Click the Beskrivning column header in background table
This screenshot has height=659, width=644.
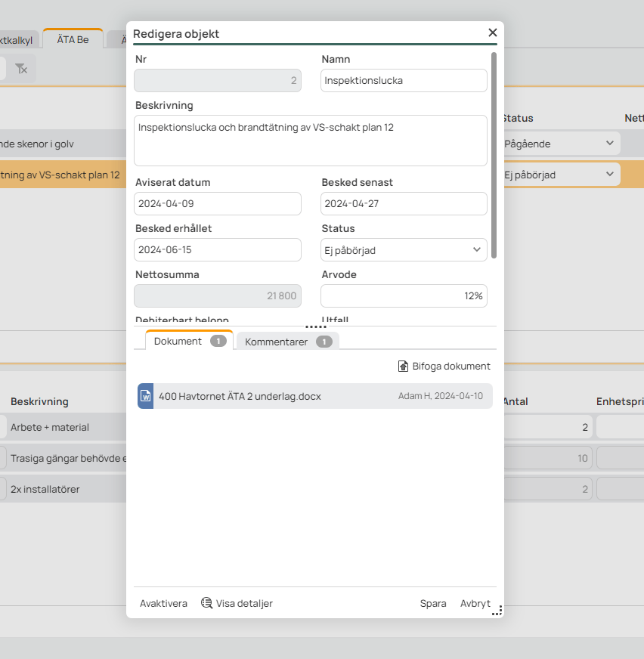coord(39,401)
